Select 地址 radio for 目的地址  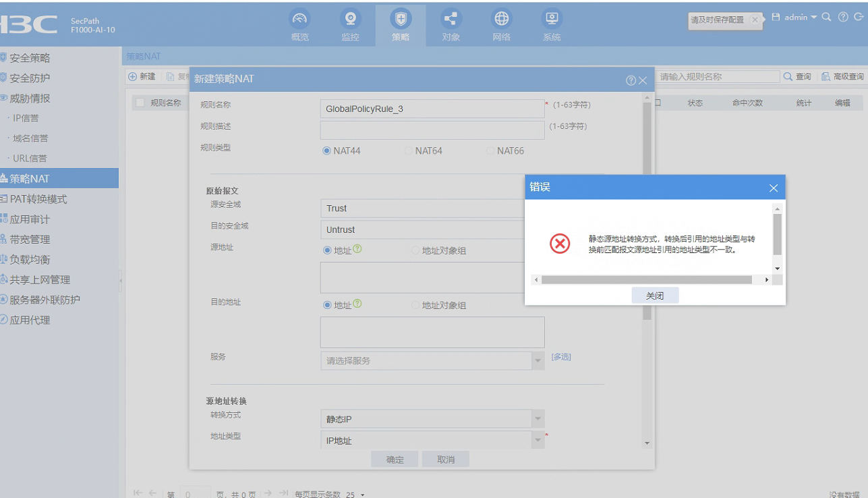tap(327, 305)
